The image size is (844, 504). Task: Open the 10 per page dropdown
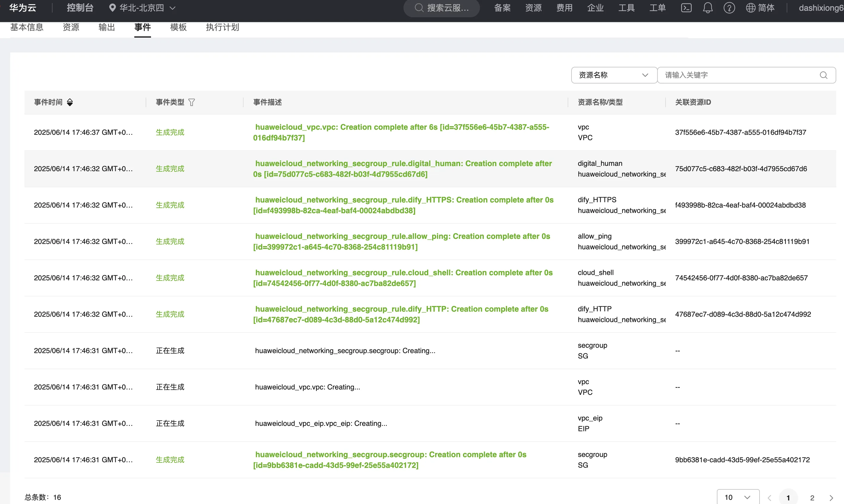click(738, 497)
